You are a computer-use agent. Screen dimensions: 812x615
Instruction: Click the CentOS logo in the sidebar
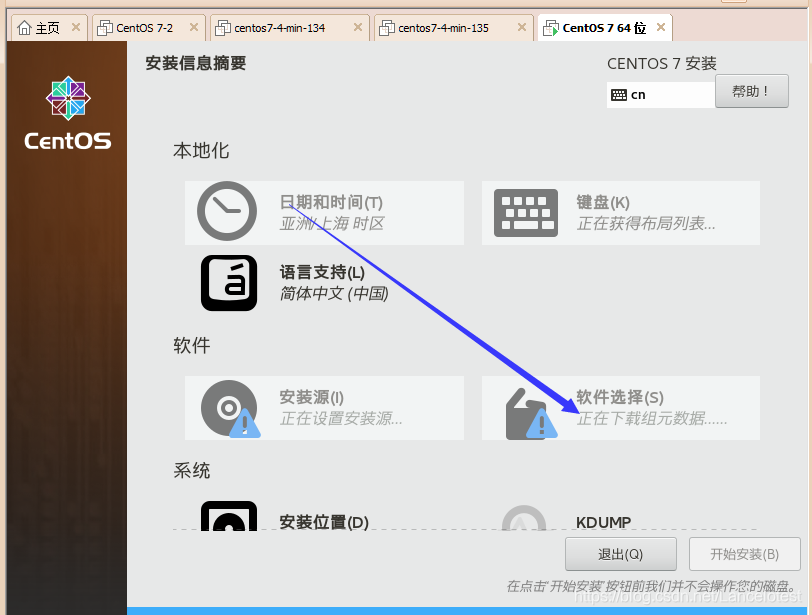(x=67, y=99)
